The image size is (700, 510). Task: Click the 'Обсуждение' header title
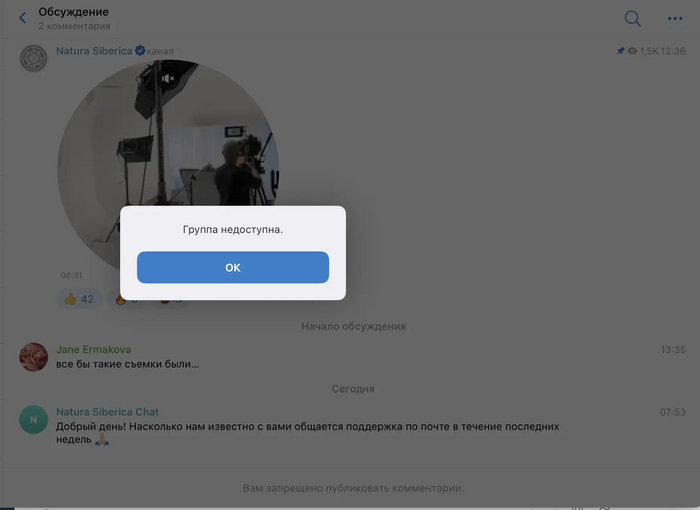point(73,12)
